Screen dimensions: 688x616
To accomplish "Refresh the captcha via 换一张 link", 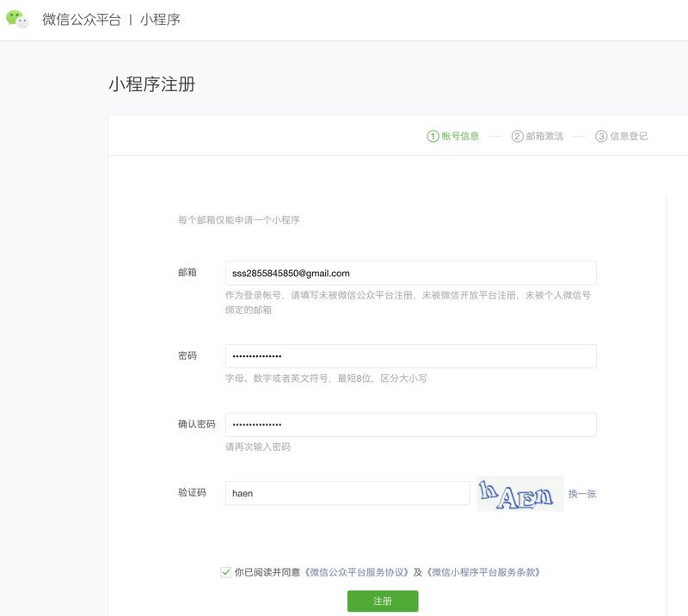I will click(583, 493).
